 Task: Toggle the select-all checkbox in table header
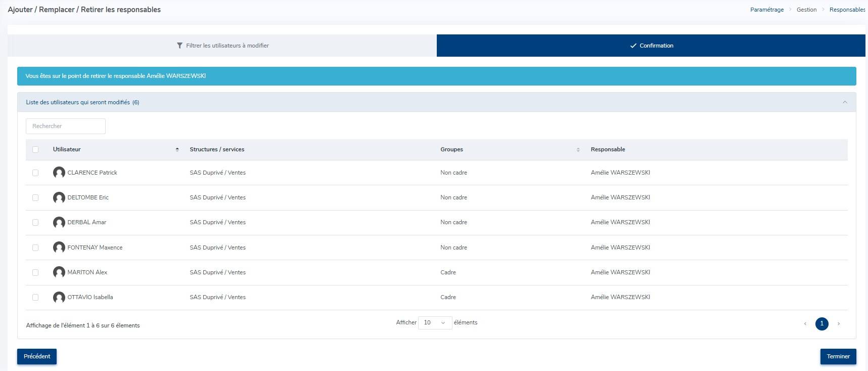[x=35, y=150]
